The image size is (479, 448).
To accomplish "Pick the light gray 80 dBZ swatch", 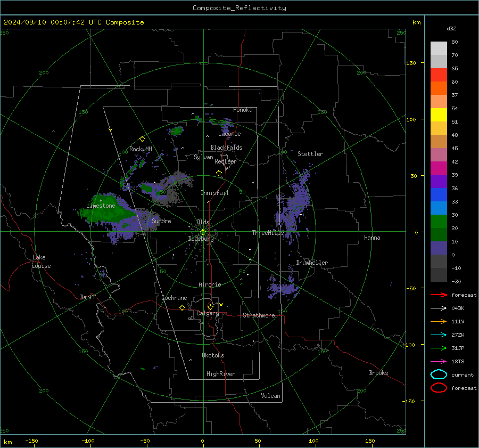I will click(439, 48).
